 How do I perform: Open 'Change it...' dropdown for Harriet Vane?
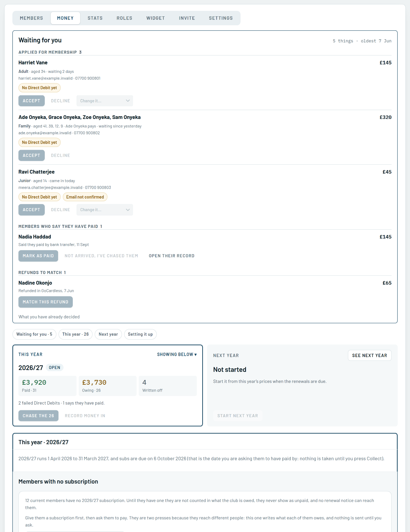coord(105,101)
